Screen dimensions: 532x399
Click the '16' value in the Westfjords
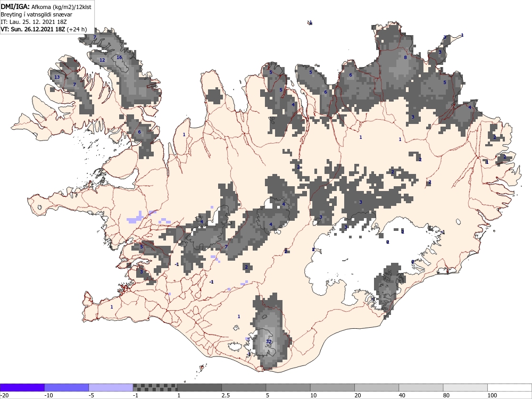point(119,57)
